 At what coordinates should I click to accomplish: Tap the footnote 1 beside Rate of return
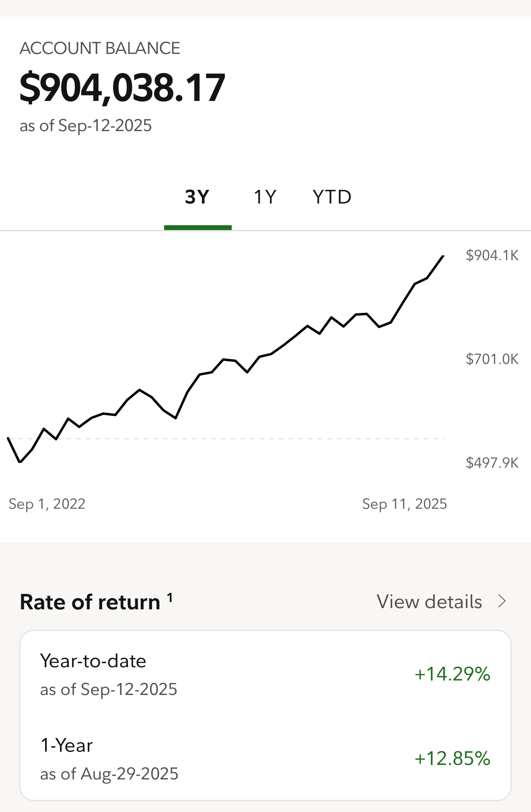coord(170,598)
